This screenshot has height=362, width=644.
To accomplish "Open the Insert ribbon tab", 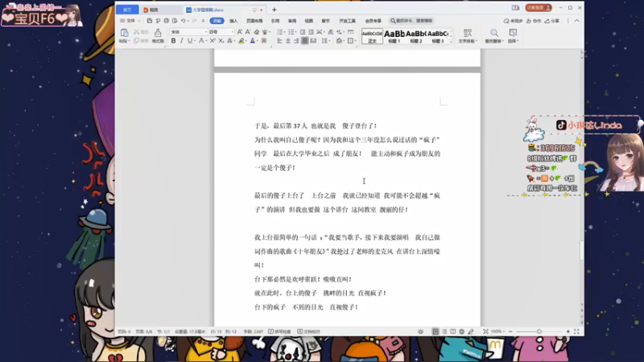I will (233, 21).
